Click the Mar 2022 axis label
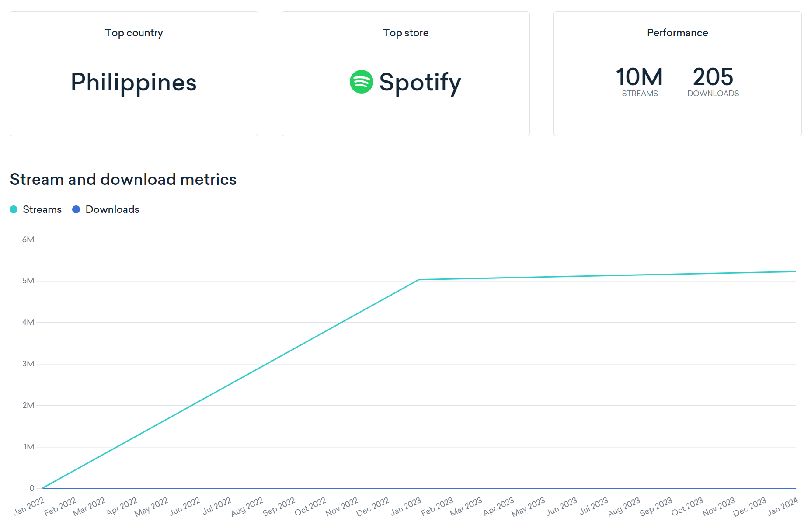This screenshot has height=532, width=811. [x=89, y=507]
